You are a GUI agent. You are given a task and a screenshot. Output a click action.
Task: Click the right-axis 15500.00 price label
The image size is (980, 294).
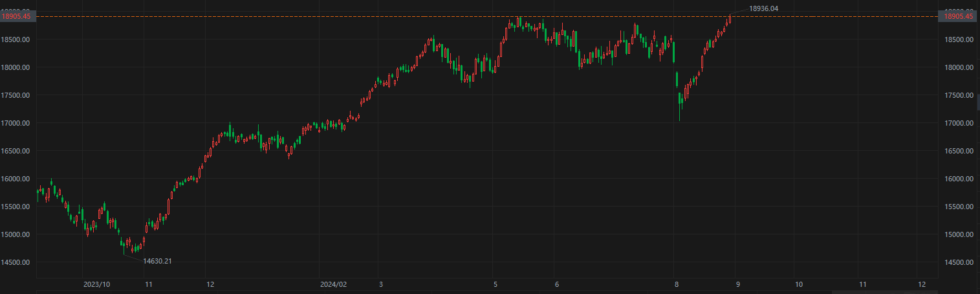[x=959, y=207]
